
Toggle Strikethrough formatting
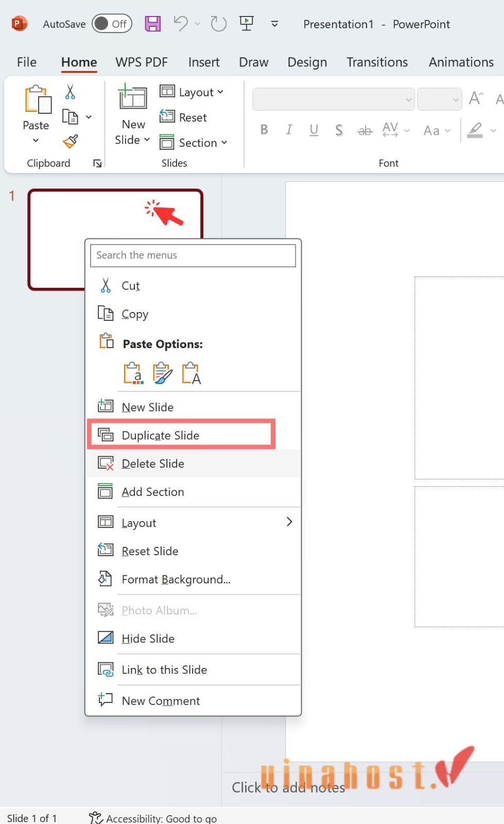click(x=364, y=130)
